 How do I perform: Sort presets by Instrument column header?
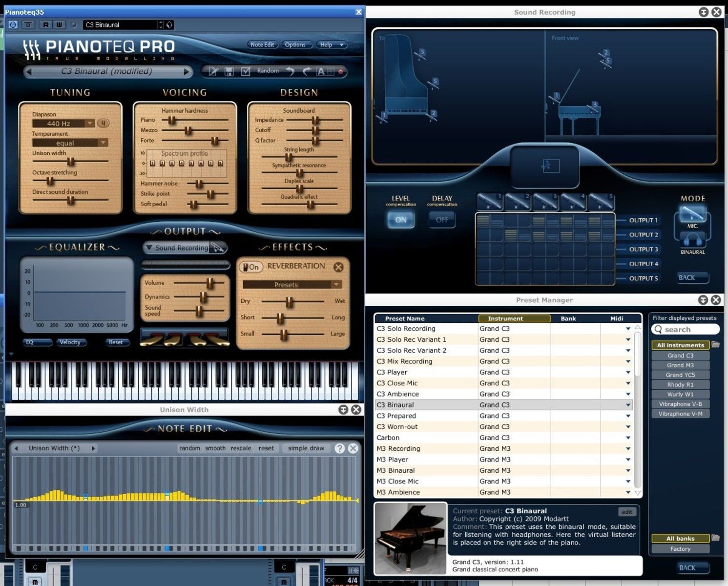coord(514,318)
